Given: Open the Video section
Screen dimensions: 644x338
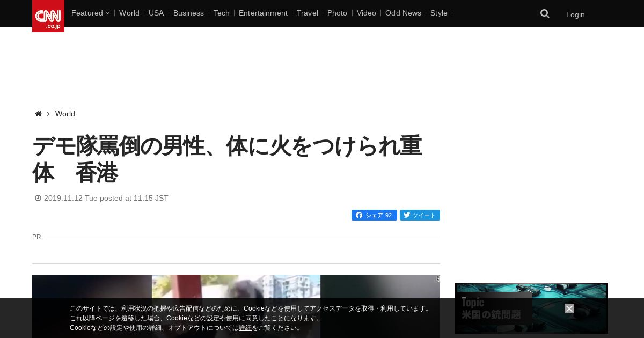Looking at the screenshot, I should [x=367, y=13].
